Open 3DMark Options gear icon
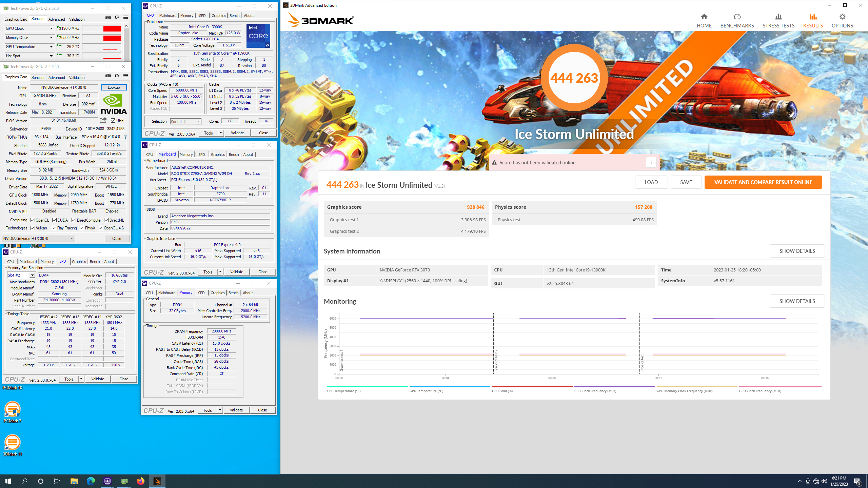Image resolution: width=868 pixels, height=488 pixels. (842, 17)
